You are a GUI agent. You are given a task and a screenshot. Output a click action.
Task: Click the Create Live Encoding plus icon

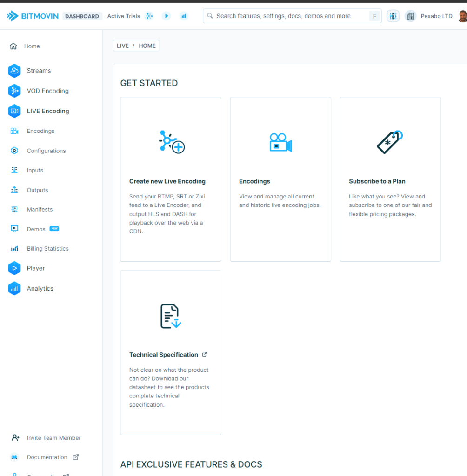pos(172,142)
